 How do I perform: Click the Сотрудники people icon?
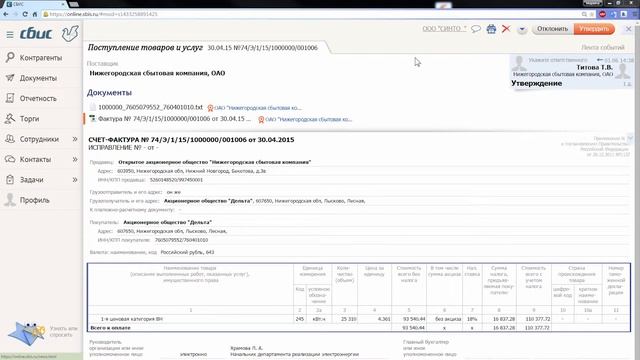(10, 139)
